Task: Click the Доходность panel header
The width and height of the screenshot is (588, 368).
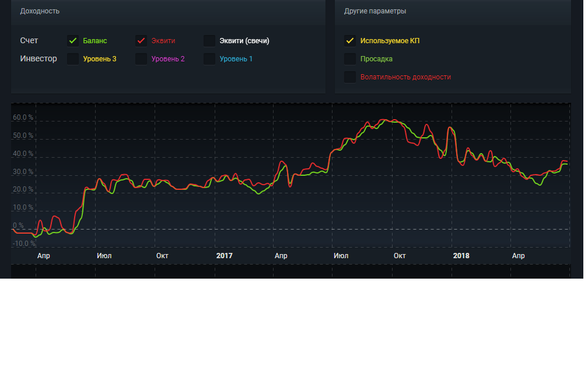Action: pyautogui.click(x=40, y=11)
